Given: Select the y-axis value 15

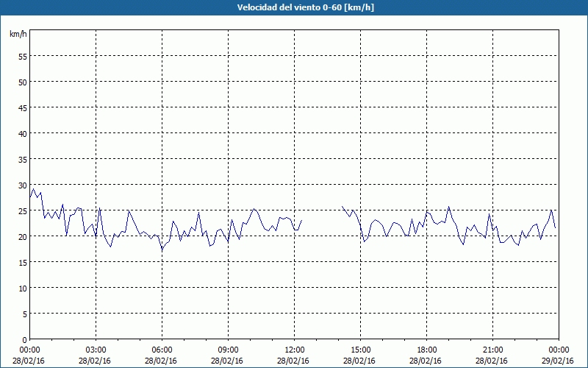Looking at the screenshot, I should (23, 263).
